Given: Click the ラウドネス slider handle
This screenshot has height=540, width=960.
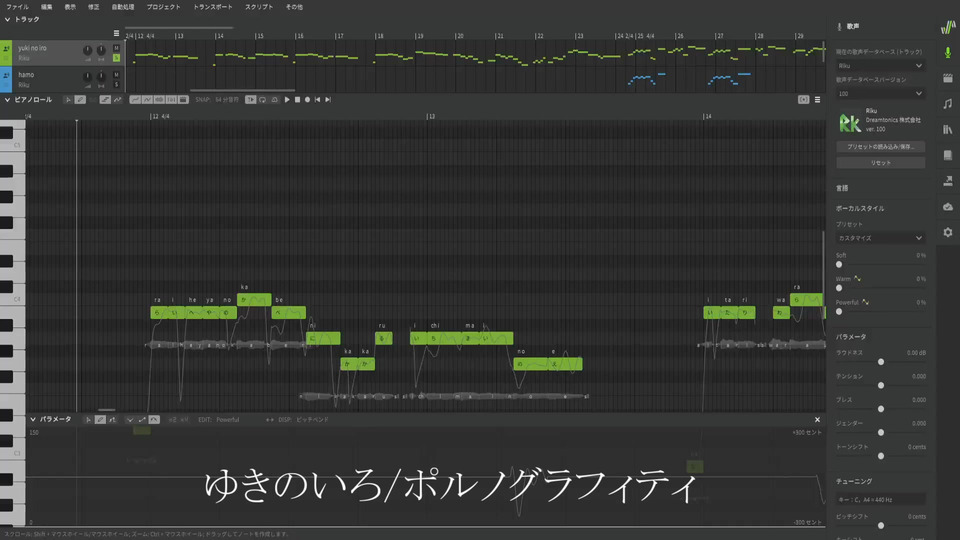Looking at the screenshot, I should point(881,362).
